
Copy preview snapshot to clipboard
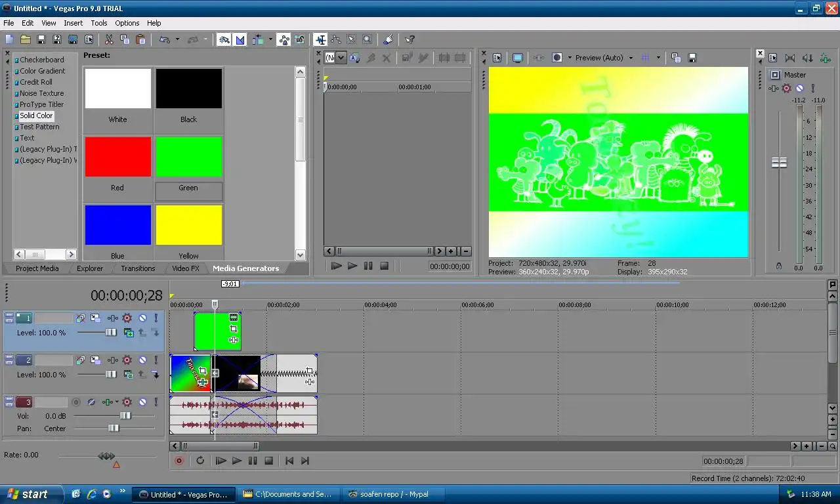click(676, 58)
